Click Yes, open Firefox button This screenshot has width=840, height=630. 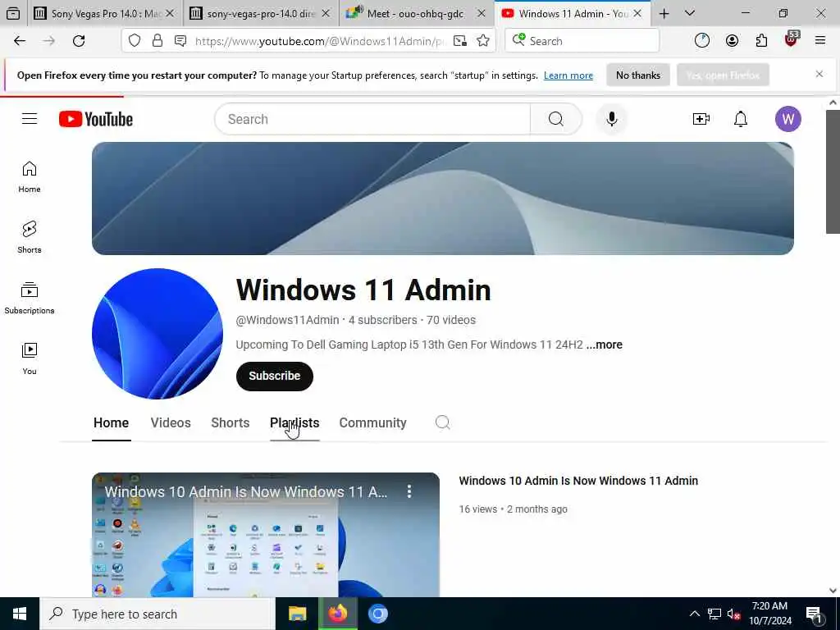(723, 75)
